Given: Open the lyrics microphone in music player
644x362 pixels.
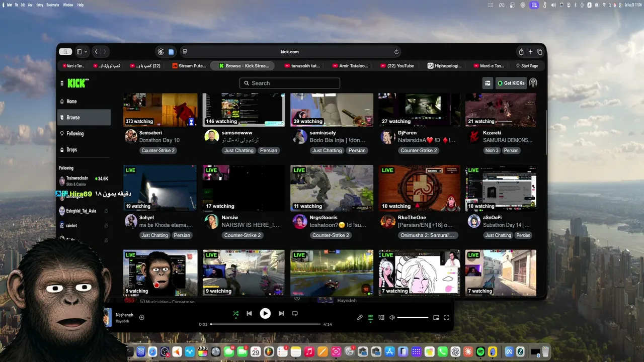Looking at the screenshot, I should (360, 317).
